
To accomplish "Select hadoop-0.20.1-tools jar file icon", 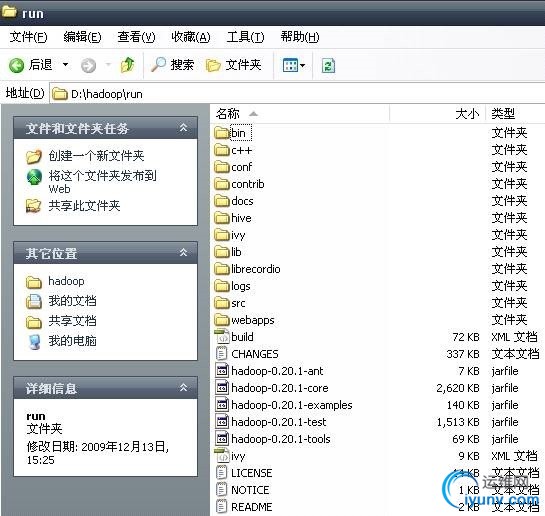I will [x=222, y=439].
